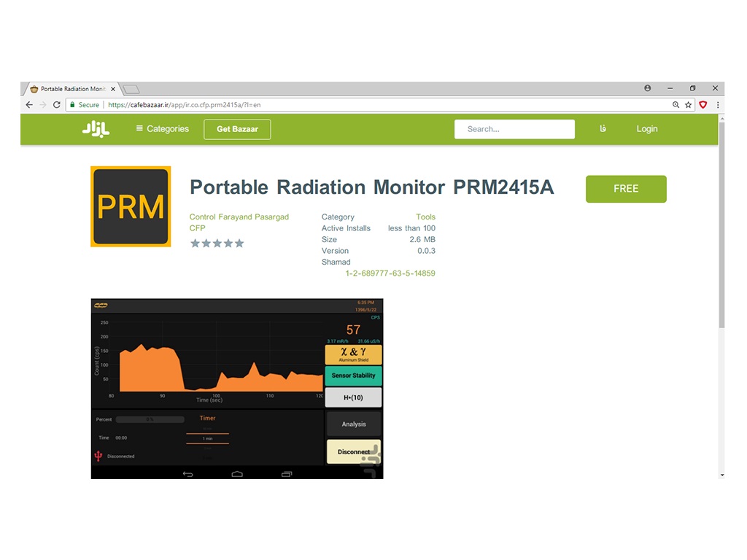Click the USB Disconnected icon in screenshot
This screenshot has width=747, height=560.
click(98, 456)
